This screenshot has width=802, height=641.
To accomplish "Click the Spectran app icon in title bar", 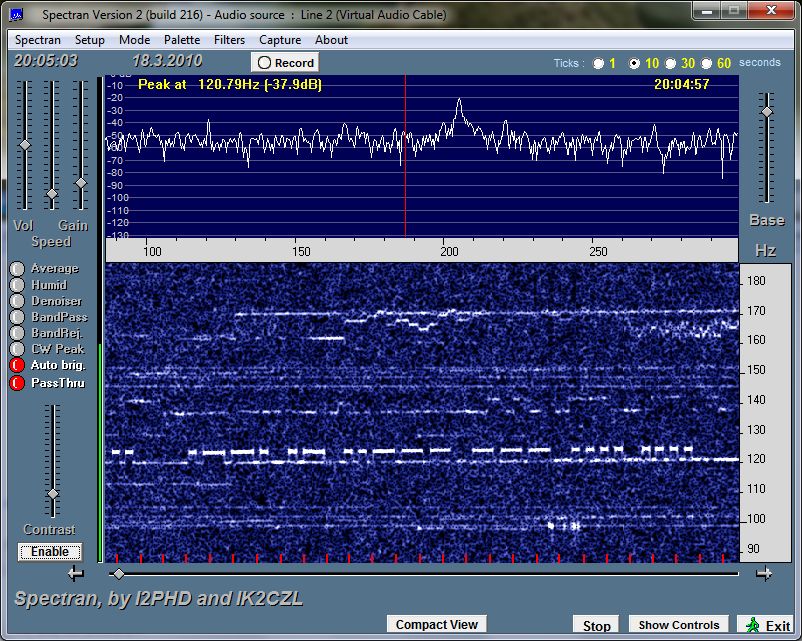I will pos(17,14).
